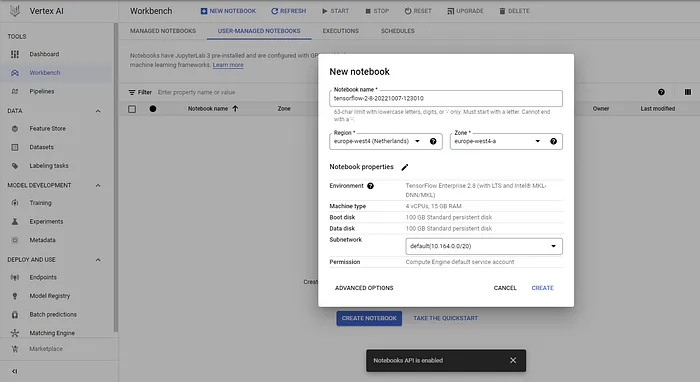This screenshot has height=382, width=700.
Task: Switch to the User-Managed Notebooks tab
Action: 259,31
